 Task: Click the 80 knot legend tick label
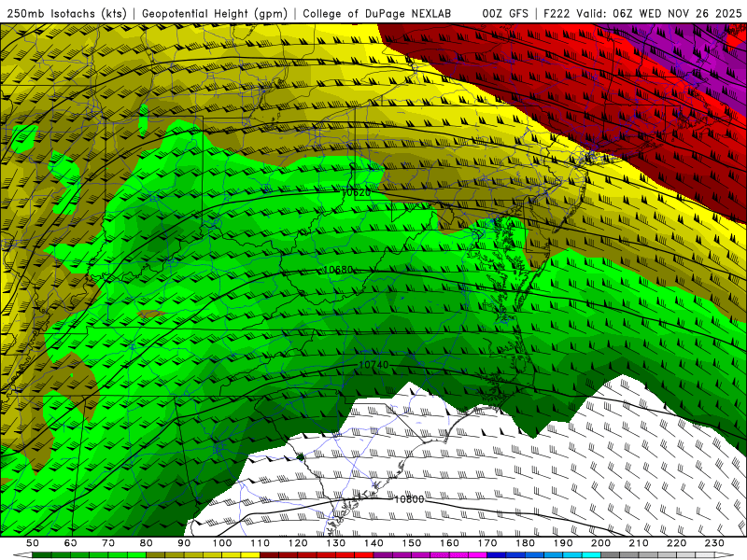[146, 543]
